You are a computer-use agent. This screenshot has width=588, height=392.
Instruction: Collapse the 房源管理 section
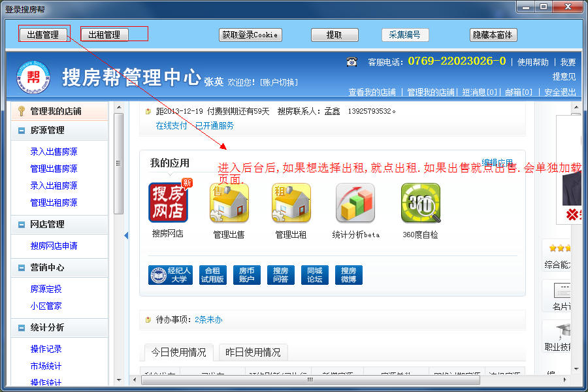22,131
